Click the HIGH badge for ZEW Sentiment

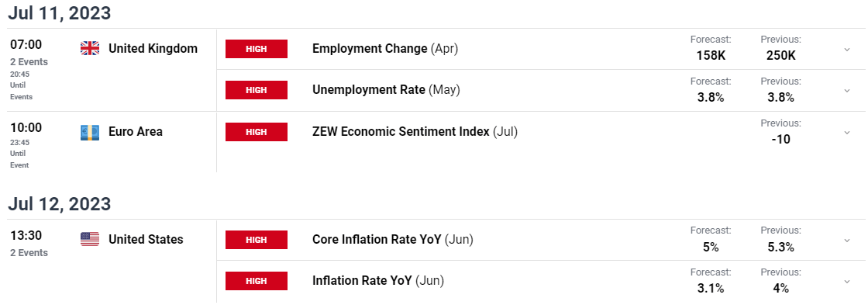tap(257, 132)
